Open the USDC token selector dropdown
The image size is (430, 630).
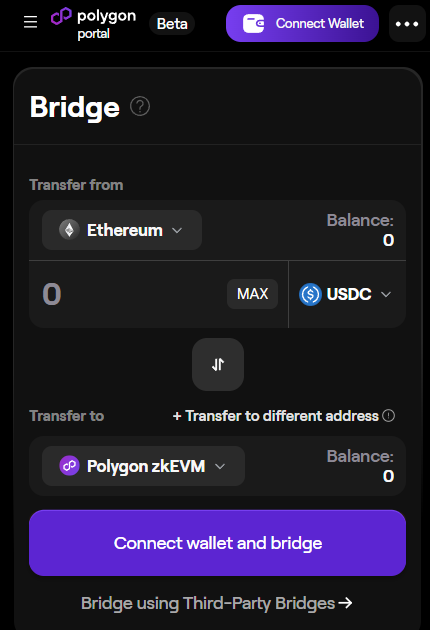tap(347, 294)
